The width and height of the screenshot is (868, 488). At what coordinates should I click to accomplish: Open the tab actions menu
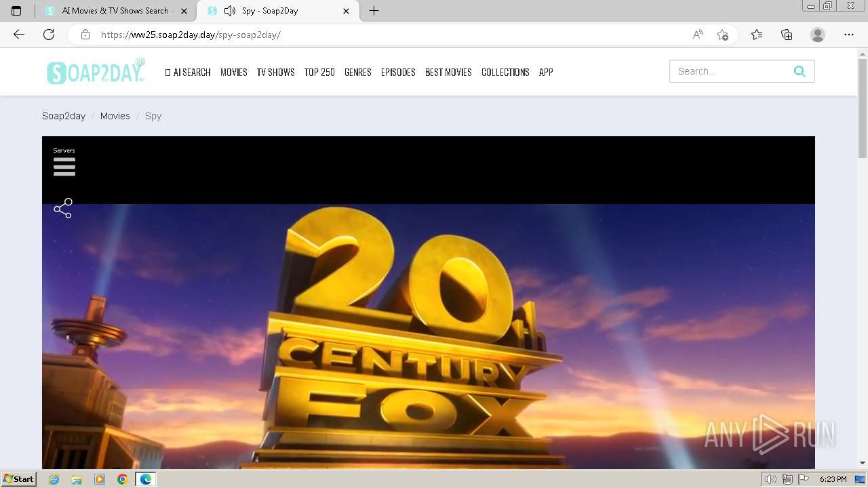(16, 11)
